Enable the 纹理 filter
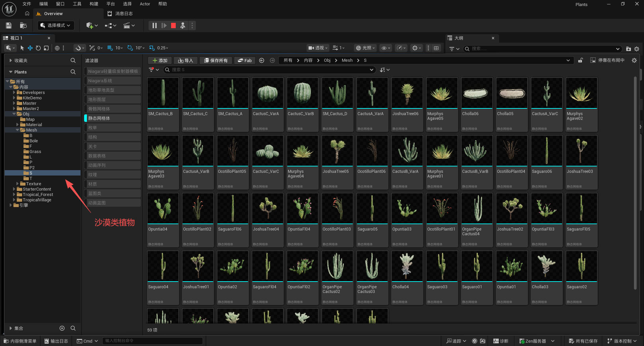 pyautogui.click(x=112, y=175)
